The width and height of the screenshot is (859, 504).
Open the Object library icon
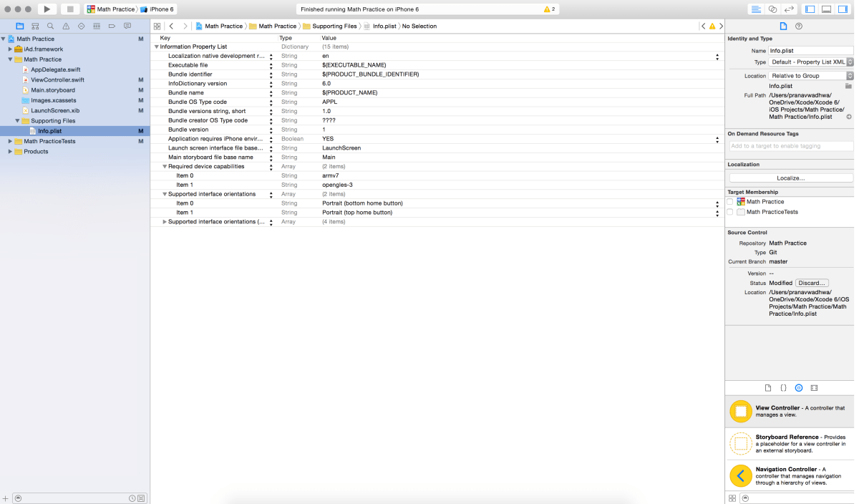pyautogui.click(x=799, y=387)
